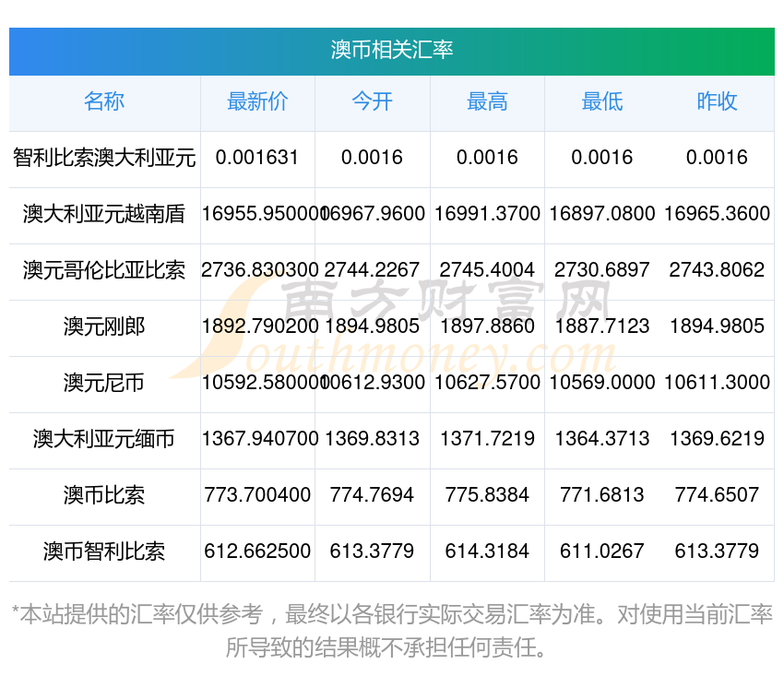Click the 1369.8313 opening value

tap(372, 439)
